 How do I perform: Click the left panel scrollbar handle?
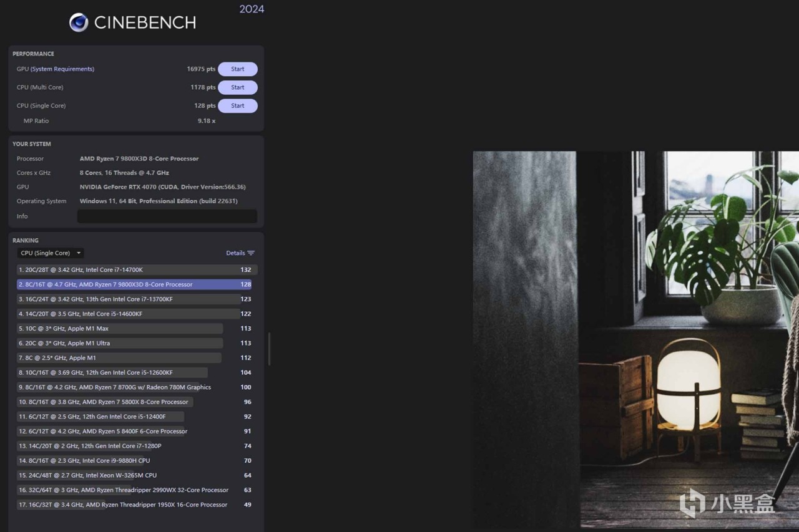(x=269, y=349)
